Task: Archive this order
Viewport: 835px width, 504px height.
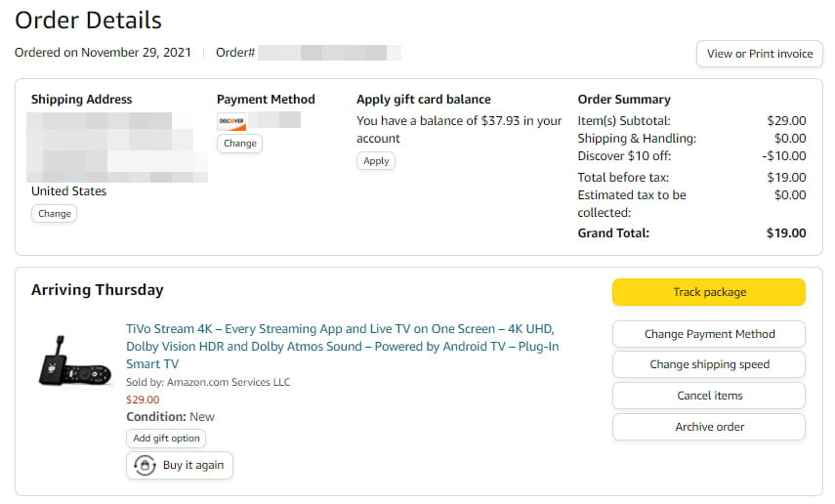Action: [709, 427]
